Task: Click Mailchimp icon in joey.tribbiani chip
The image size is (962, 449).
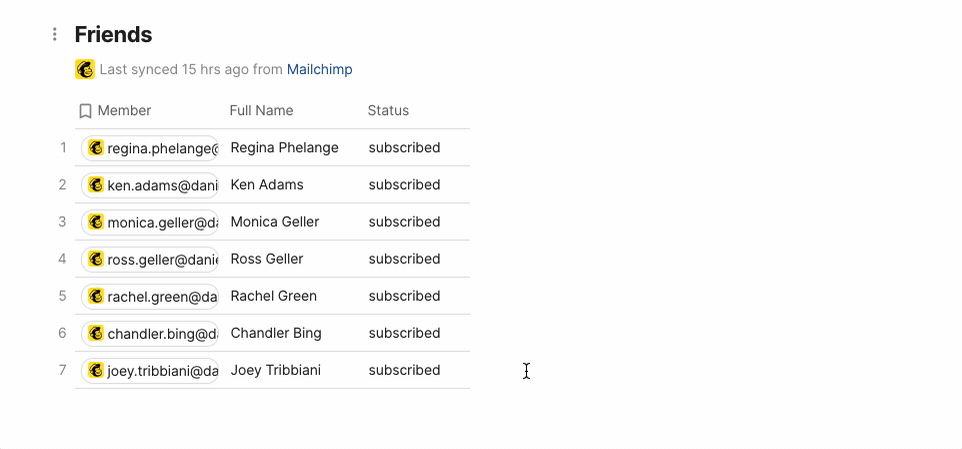Action: tap(96, 370)
